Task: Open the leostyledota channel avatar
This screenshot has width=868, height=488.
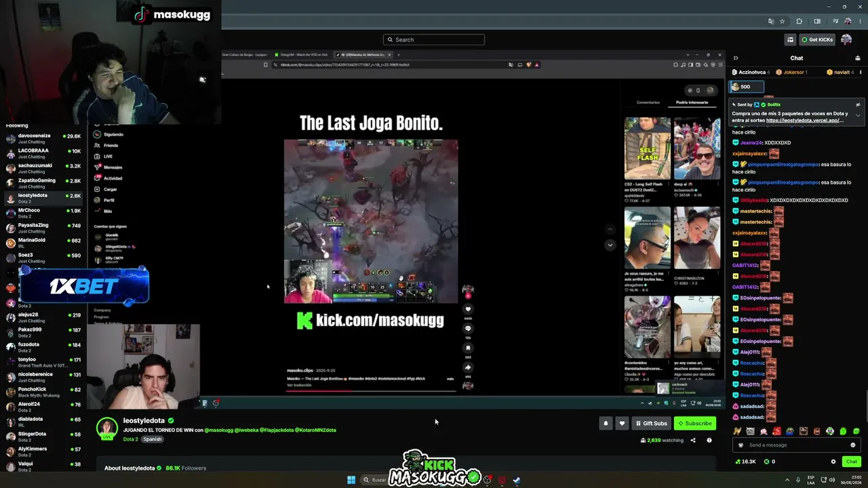Action: pyautogui.click(x=107, y=429)
